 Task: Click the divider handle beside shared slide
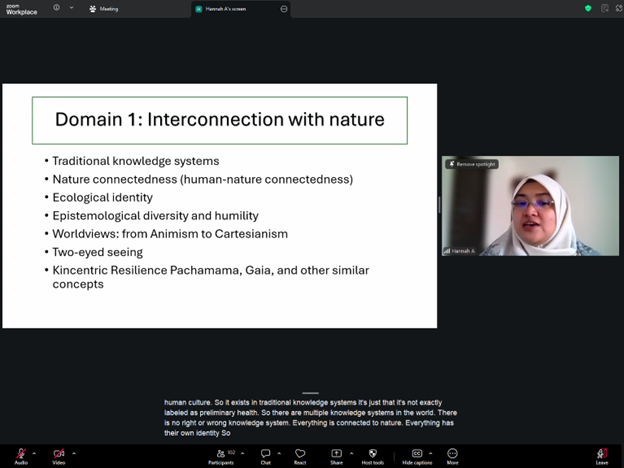pos(439,205)
